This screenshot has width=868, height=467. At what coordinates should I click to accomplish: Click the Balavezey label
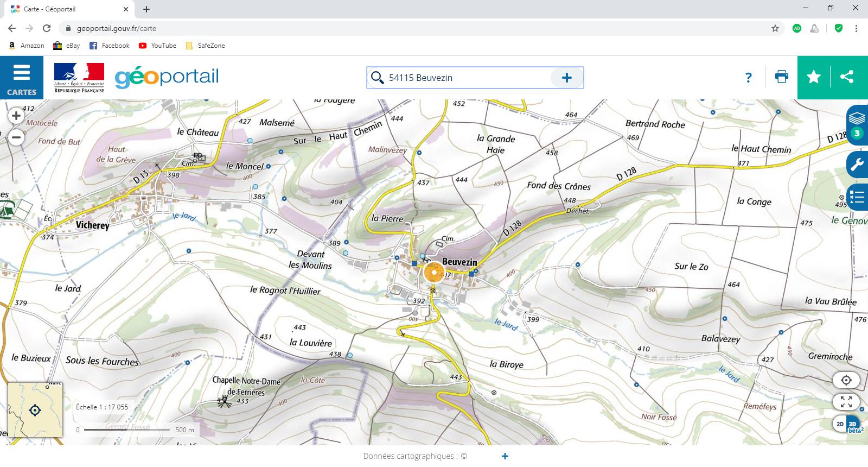pos(720,339)
